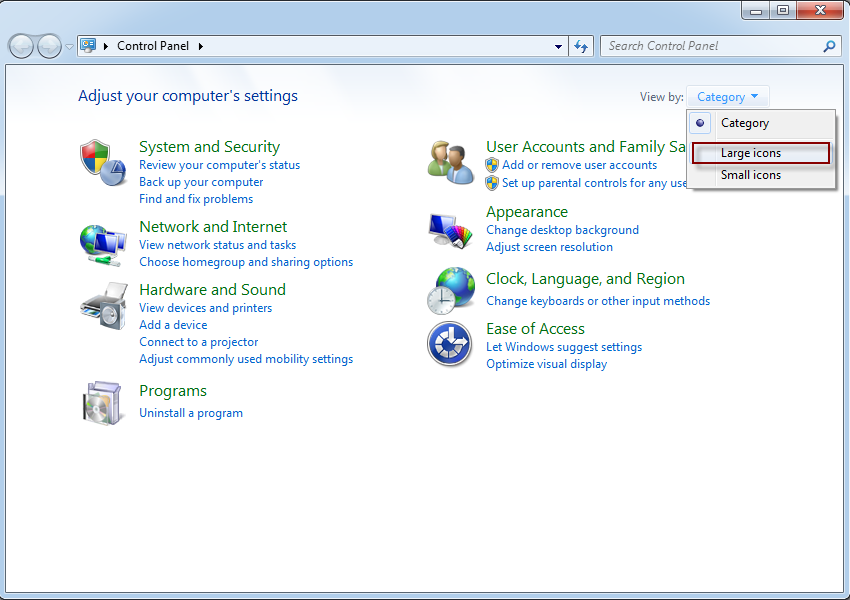Click the Refresh icon beside the address bar
Viewport: 850px width, 600px height.
581,46
